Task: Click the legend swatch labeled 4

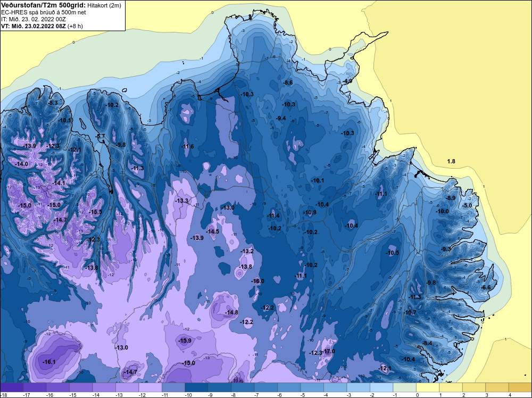Action: tap(520, 387)
